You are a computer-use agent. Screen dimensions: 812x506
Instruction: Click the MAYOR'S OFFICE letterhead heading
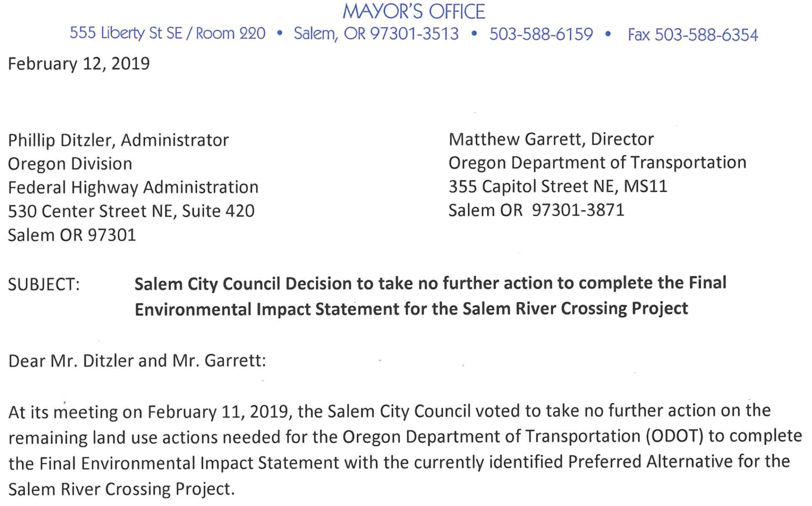(x=413, y=12)
